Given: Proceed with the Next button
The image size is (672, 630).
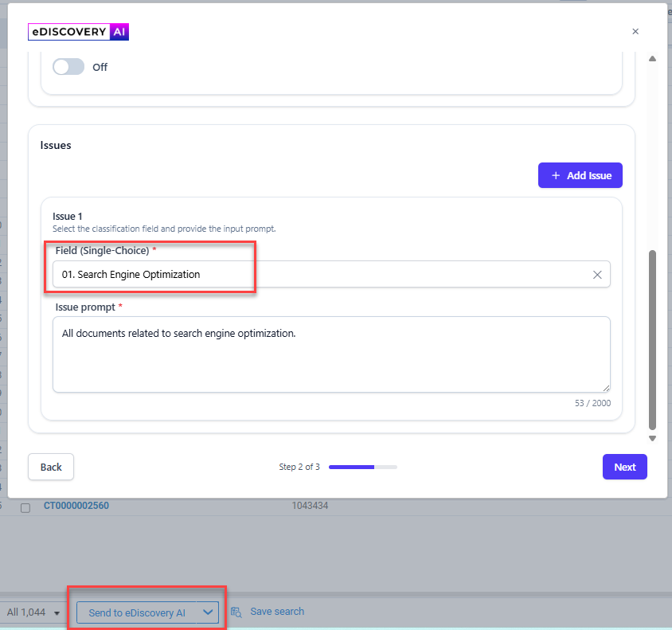Looking at the screenshot, I should click(624, 467).
